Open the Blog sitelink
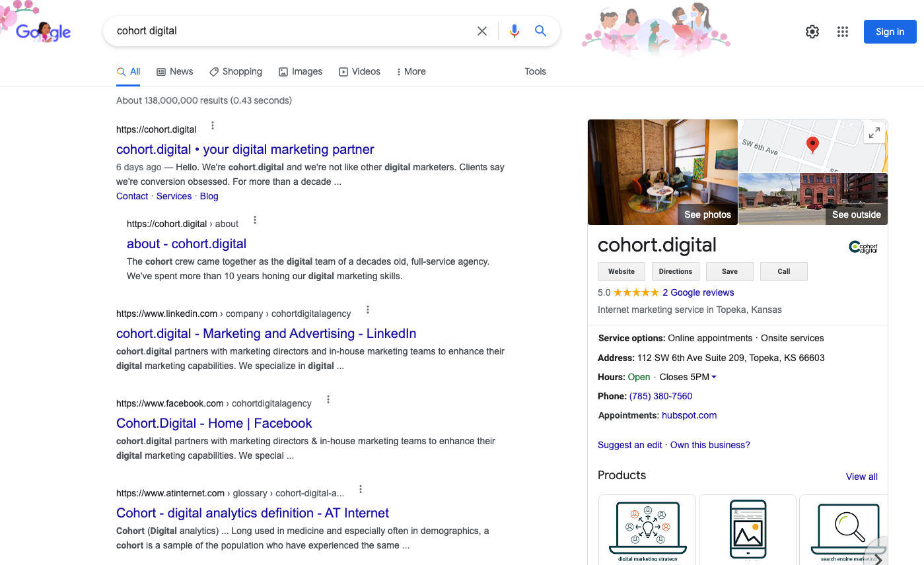This screenshot has width=924, height=565. [x=209, y=196]
